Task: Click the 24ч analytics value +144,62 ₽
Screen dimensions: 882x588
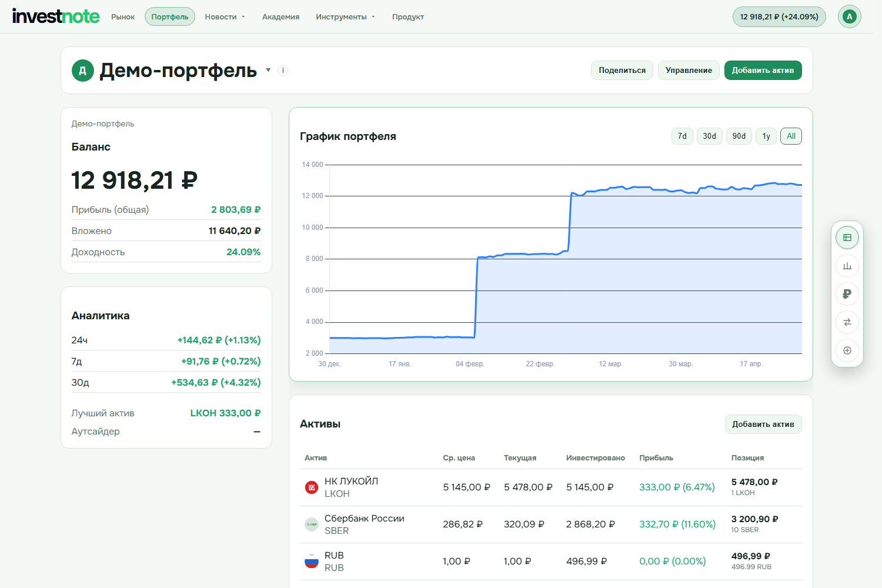Action: (x=219, y=340)
